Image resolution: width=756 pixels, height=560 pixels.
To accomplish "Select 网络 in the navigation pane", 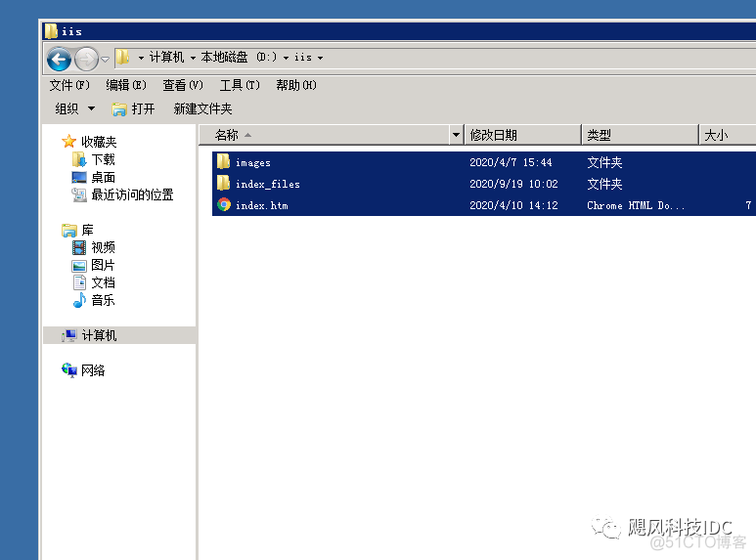I will pyautogui.click(x=93, y=370).
